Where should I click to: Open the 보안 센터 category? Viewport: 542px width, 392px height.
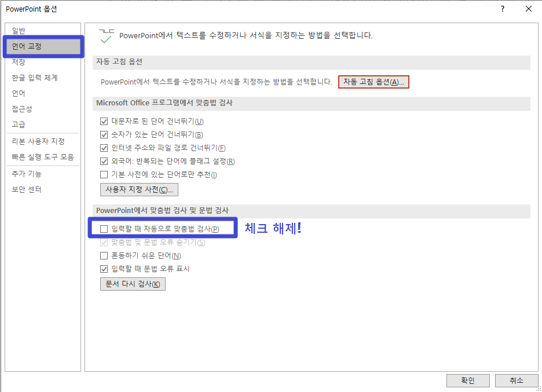27,189
